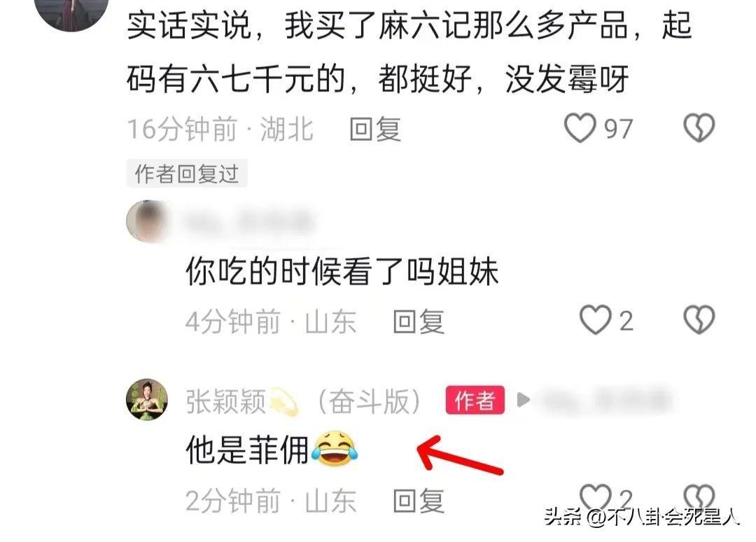Like the comment 你吃的时候看了吗姐妹

(x=595, y=320)
